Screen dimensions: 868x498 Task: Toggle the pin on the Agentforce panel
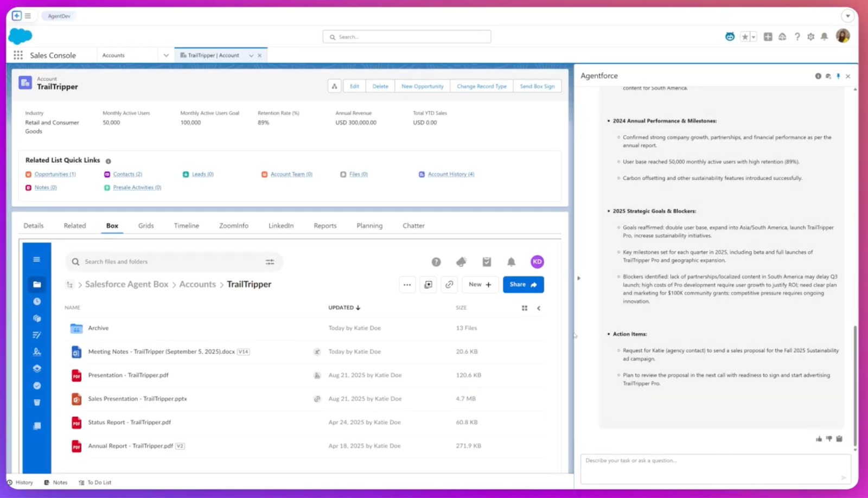click(838, 76)
